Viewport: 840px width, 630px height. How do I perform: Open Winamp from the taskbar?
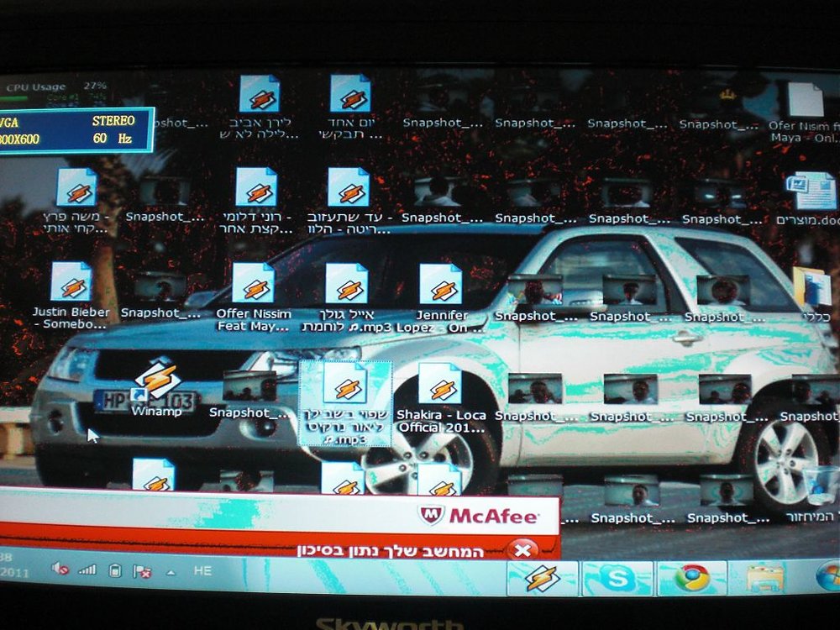click(x=542, y=579)
